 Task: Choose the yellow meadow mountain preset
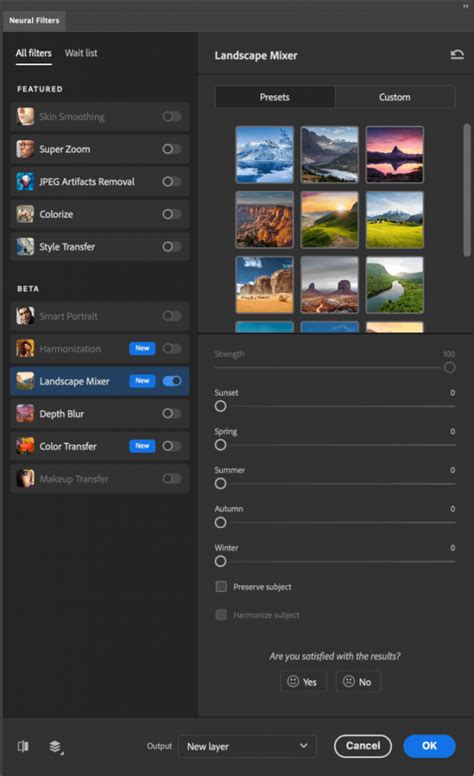coord(394,220)
